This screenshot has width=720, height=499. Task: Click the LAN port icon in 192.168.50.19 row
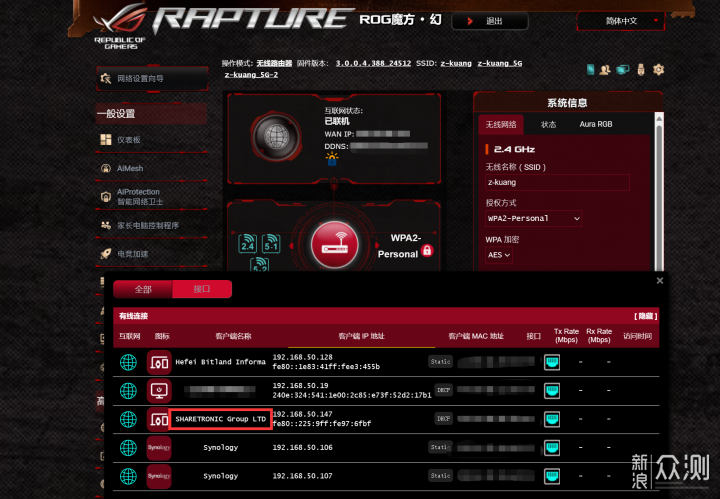tap(551, 391)
